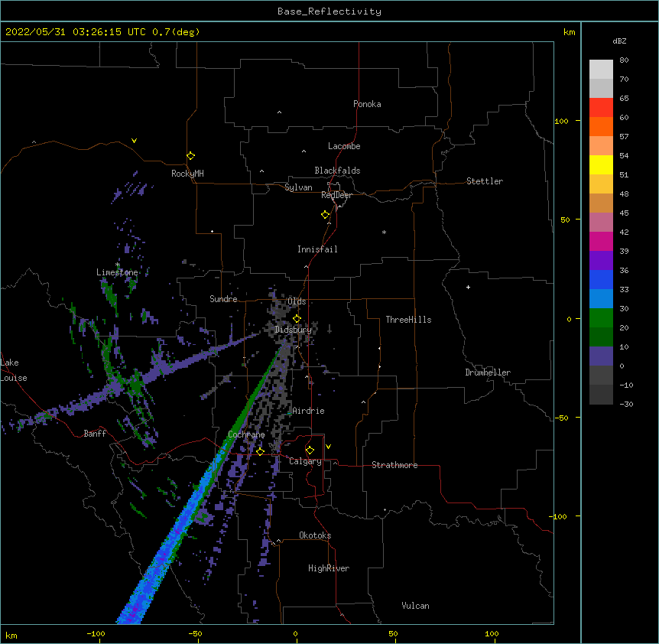Click the light blue 33 dBZ color band
Image resolution: width=659 pixels, height=644 pixels.
tap(601, 298)
